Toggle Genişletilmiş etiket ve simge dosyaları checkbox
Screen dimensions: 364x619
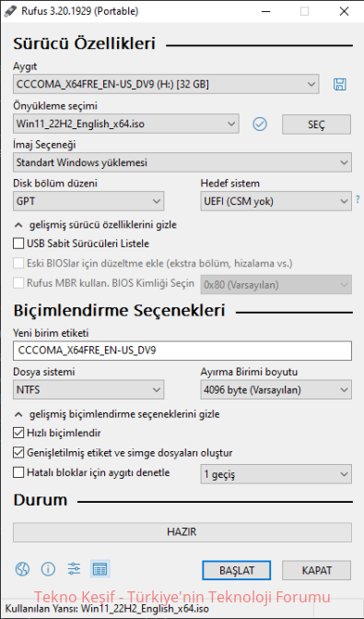(x=18, y=452)
